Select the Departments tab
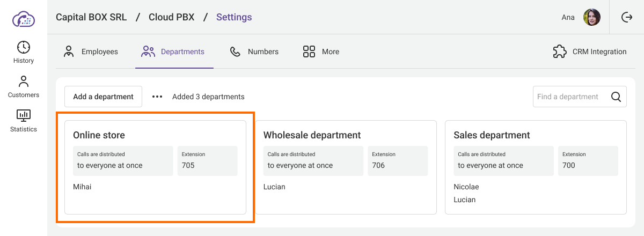The width and height of the screenshot is (644, 236). (173, 51)
